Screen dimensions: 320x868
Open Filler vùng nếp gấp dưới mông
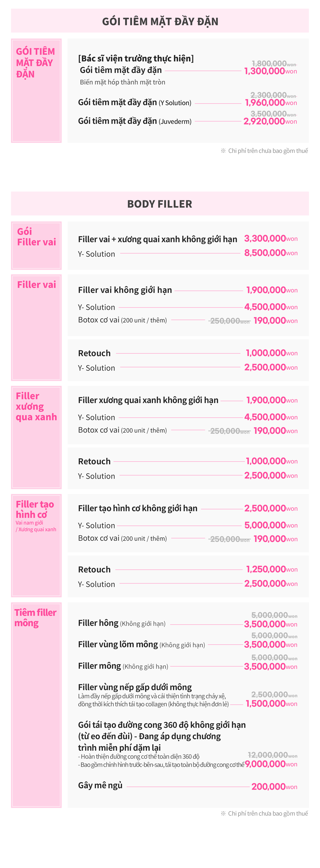click(x=135, y=687)
